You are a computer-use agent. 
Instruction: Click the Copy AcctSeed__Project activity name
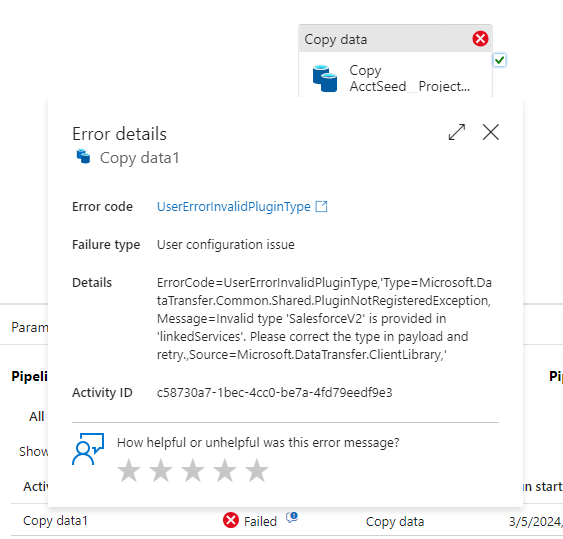409,78
